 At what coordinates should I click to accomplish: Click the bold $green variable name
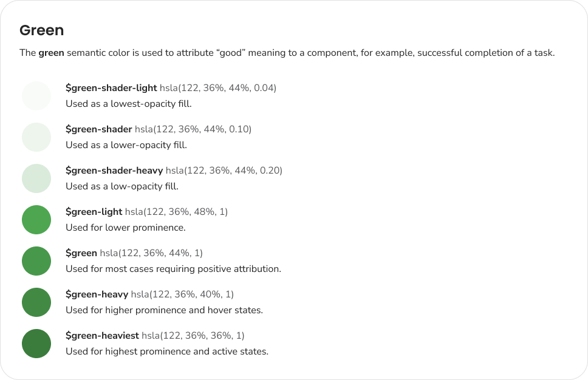(81, 253)
